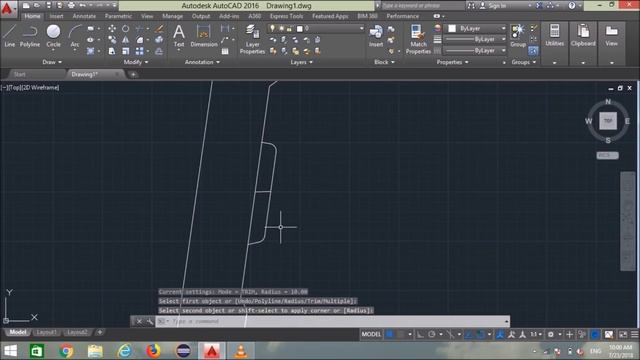Viewport: 640px width, 360px height.
Task: Click the Insert block tool
Action: 376,36
